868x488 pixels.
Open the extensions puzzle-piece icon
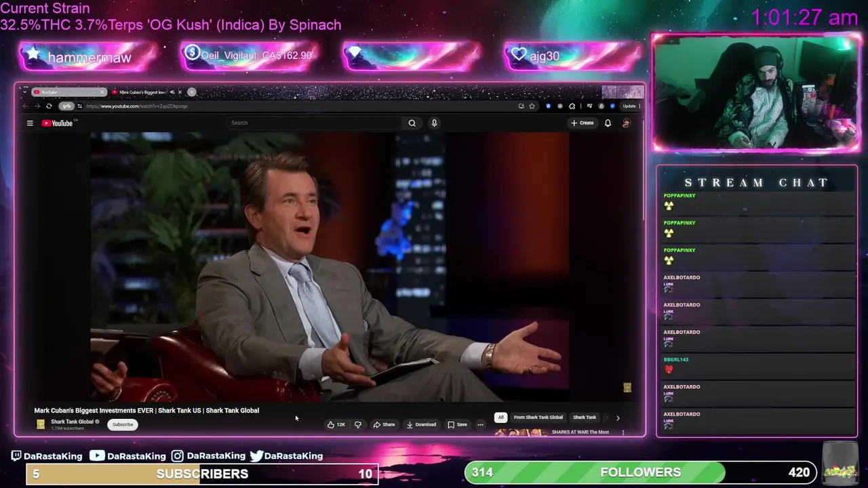[572, 106]
